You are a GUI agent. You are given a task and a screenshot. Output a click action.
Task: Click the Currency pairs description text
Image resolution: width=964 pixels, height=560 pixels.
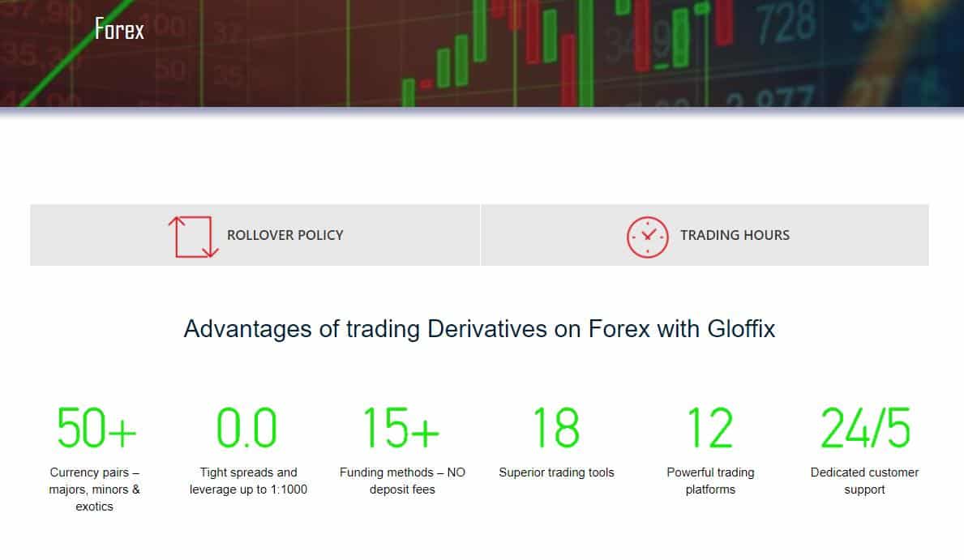point(95,489)
